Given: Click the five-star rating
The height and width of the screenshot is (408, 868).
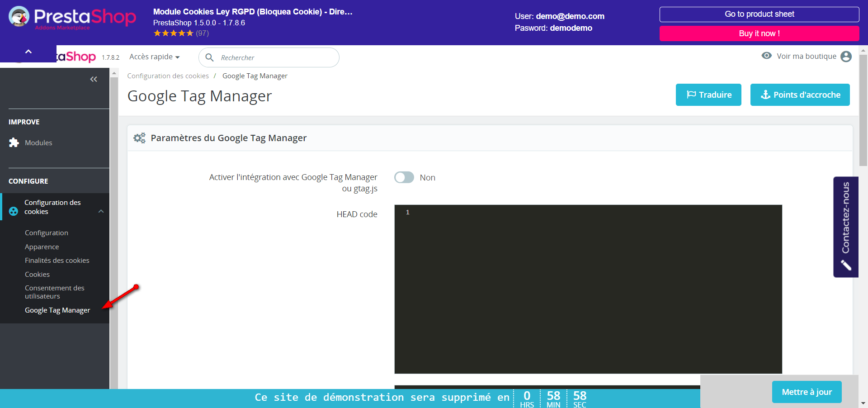Looking at the screenshot, I should [x=173, y=33].
